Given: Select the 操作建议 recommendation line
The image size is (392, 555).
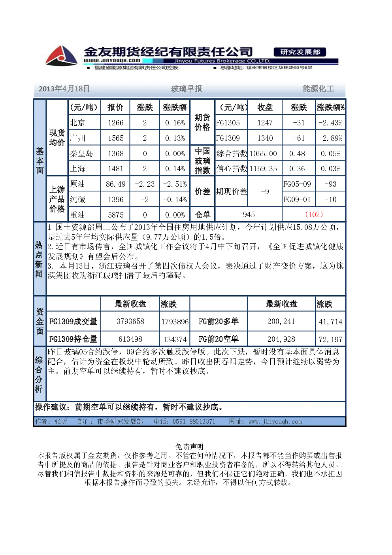Looking at the screenshot, I should [x=130, y=407].
